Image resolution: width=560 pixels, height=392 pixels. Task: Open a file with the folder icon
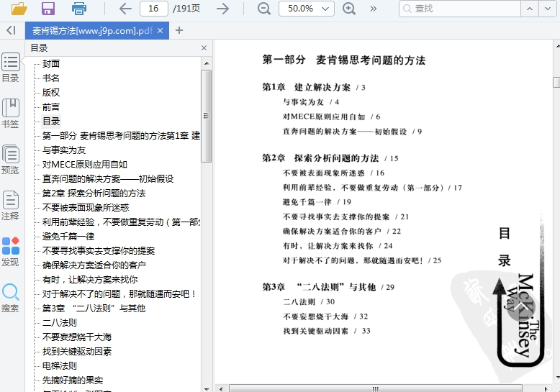(x=19, y=8)
